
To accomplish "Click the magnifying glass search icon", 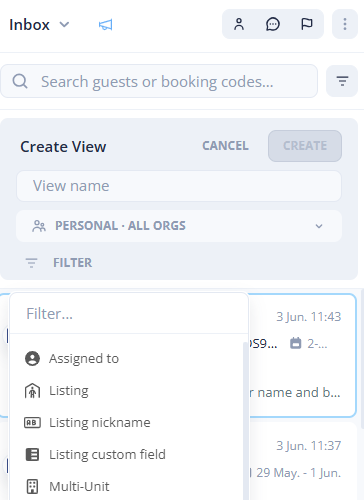I will tap(20, 81).
